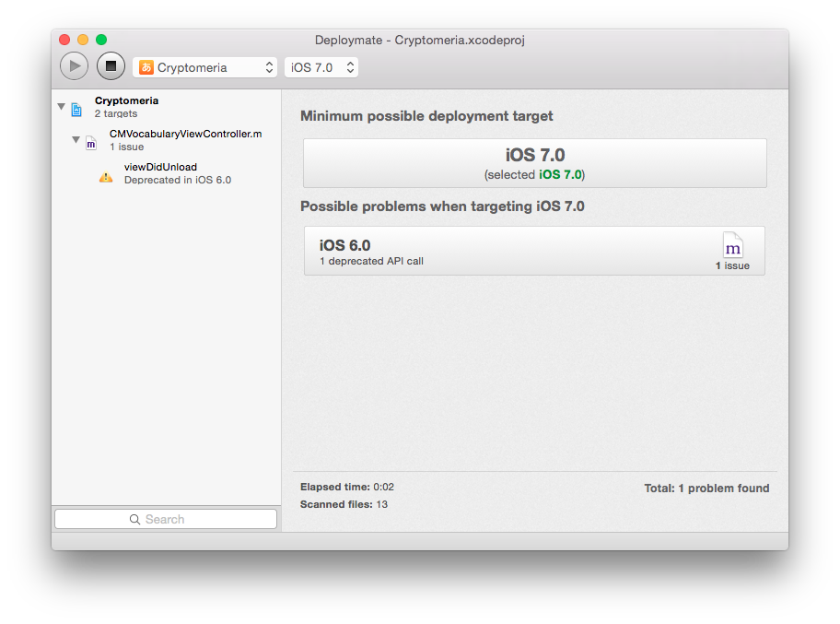Click the deprecation warning triangle icon
The height and width of the screenshot is (624, 840).
tap(106, 176)
